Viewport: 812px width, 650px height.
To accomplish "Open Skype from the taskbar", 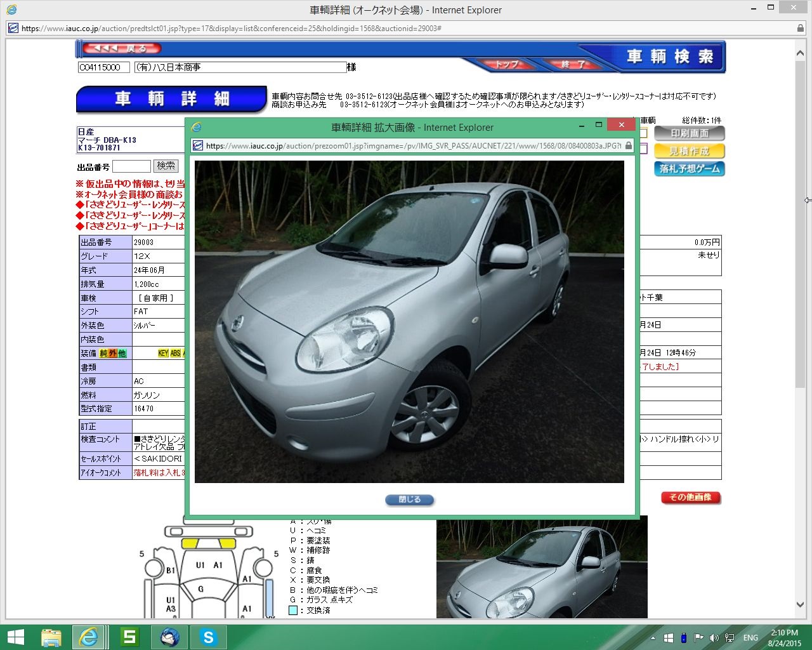I will click(208, 637).
